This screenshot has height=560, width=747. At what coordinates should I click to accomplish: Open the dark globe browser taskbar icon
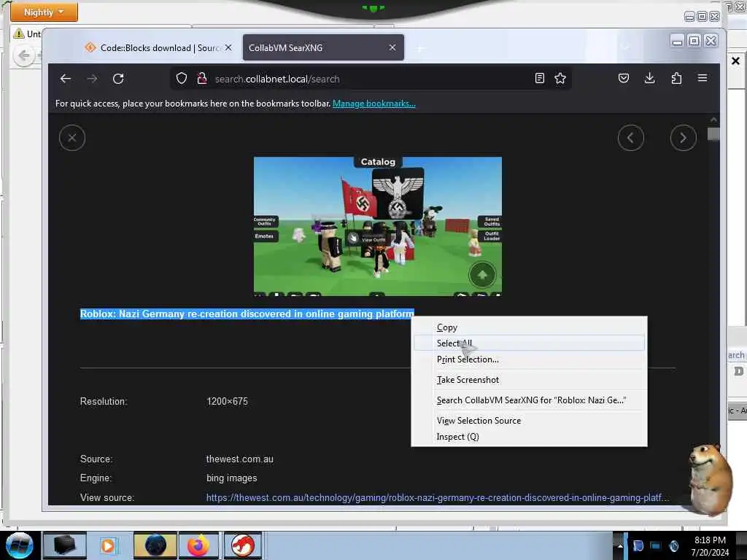pyautogui.click(x=155, y=545)
